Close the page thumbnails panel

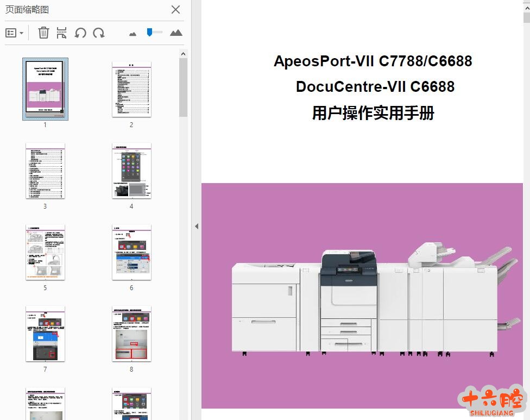click(176, 9)
